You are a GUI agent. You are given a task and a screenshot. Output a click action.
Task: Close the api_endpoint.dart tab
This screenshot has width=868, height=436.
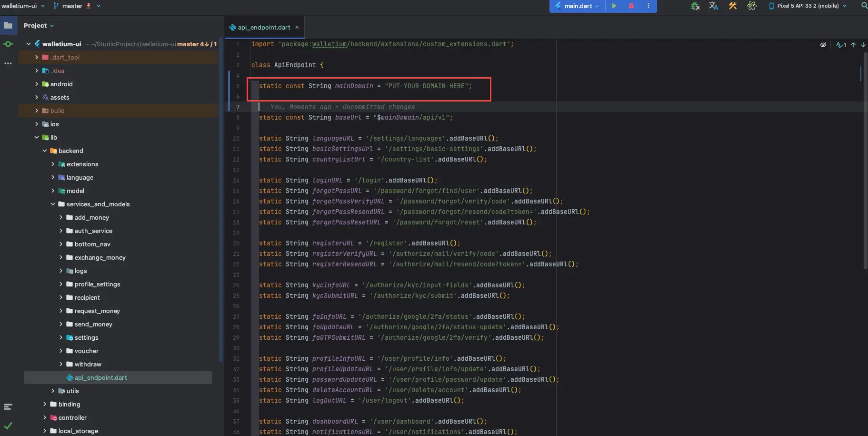point(297,27)
